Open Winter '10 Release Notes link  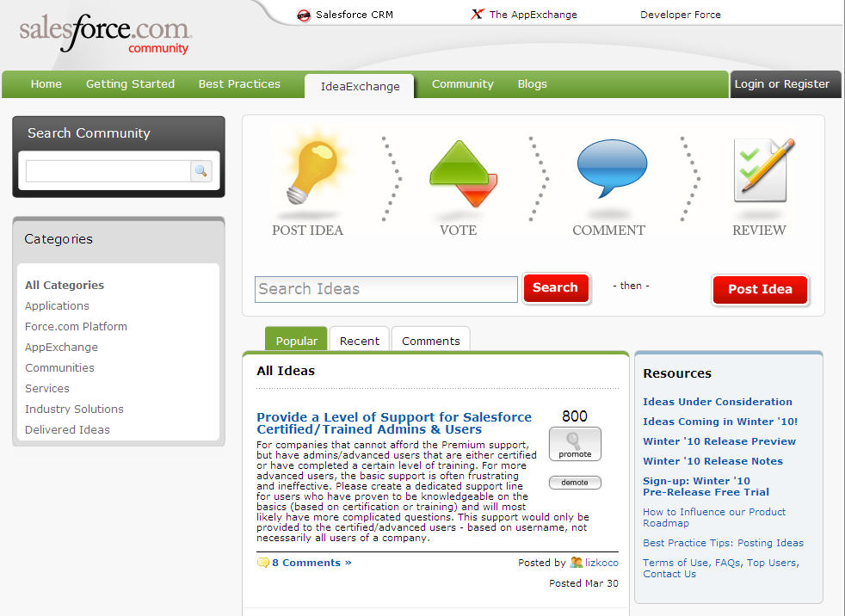tap(713, 461)
